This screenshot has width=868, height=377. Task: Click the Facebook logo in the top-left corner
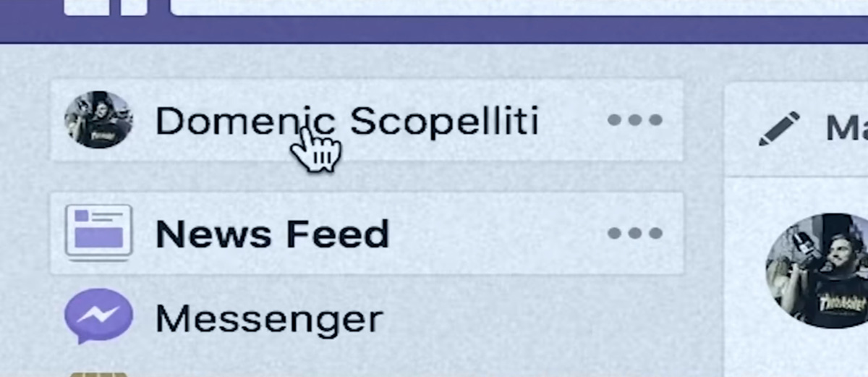(x=87, y=7)
